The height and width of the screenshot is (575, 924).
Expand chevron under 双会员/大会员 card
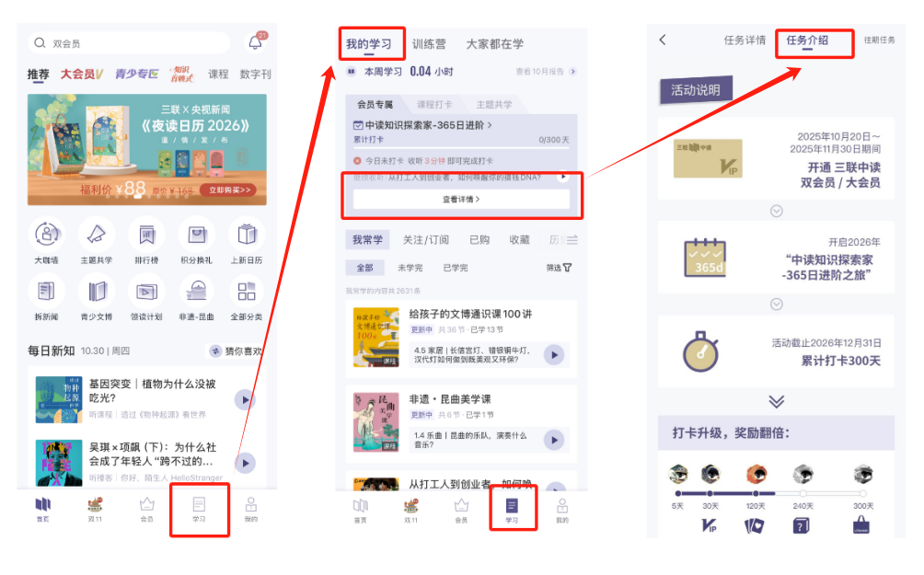[777, 211]
